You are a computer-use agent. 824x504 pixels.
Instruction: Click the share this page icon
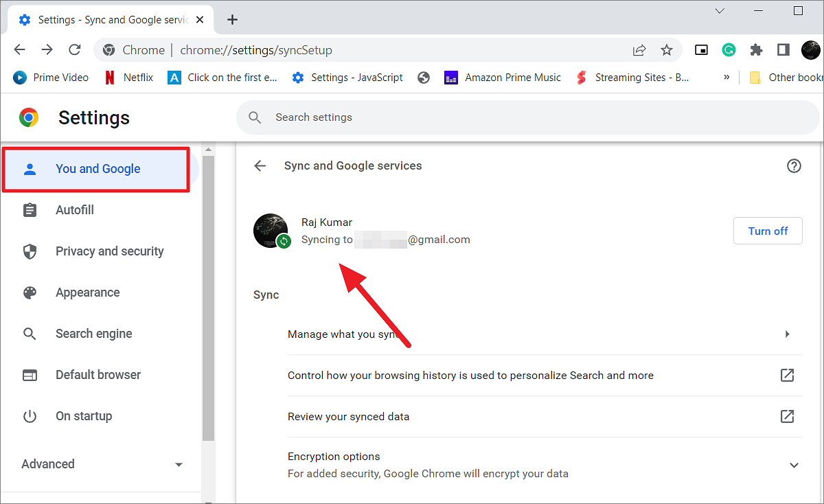click(x=639, y=49)
